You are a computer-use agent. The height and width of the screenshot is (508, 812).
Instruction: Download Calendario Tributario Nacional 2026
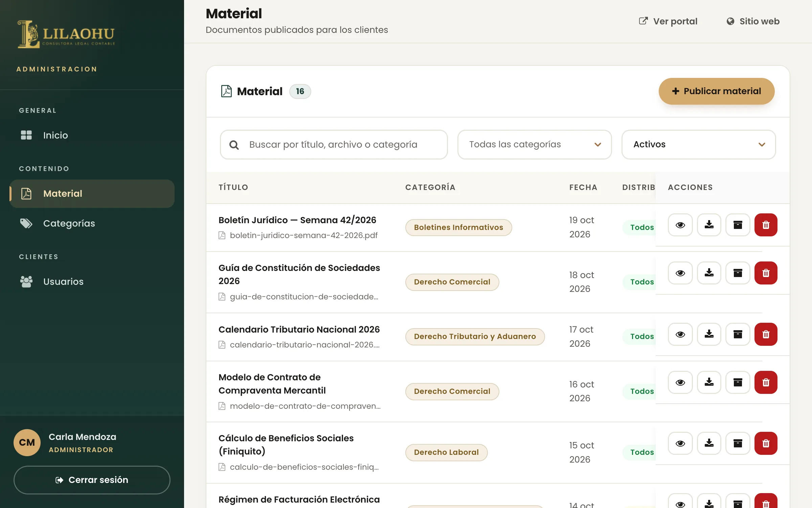(709, 334)
